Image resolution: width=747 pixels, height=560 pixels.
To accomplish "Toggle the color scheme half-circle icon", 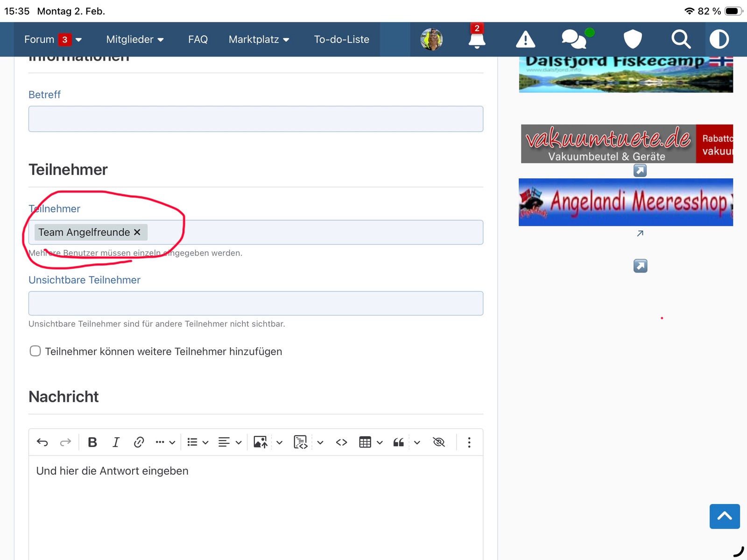I will click(x=719, y=39).
